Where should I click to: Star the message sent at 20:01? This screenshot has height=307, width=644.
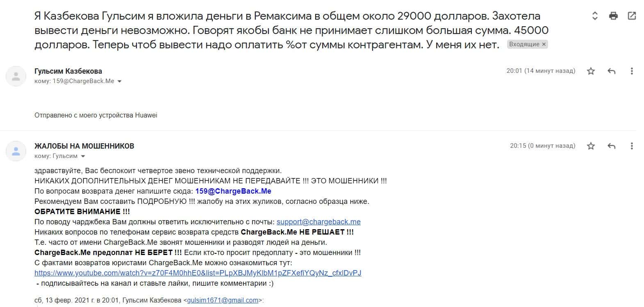[591, 71]
